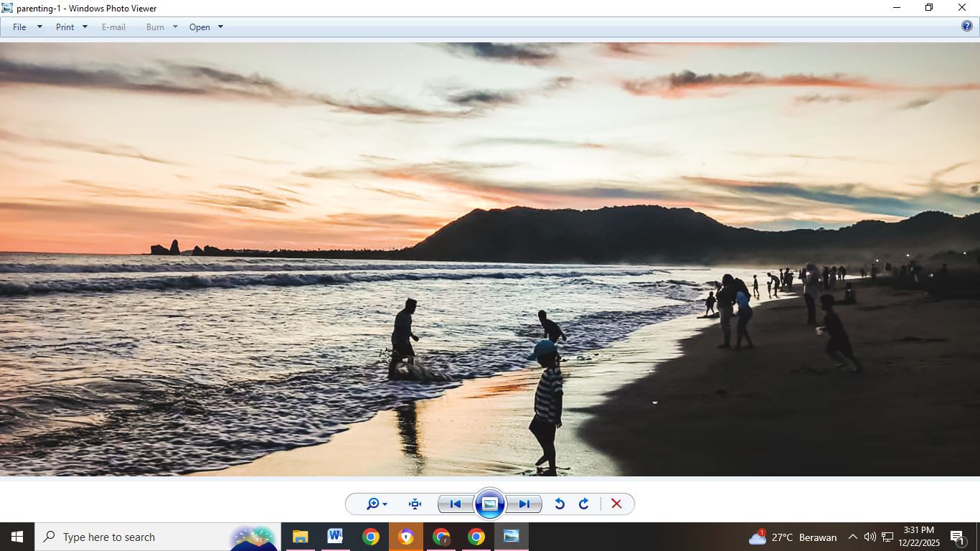
Task: Minimize the Photo Viewer window
Action: pos(896,8)
